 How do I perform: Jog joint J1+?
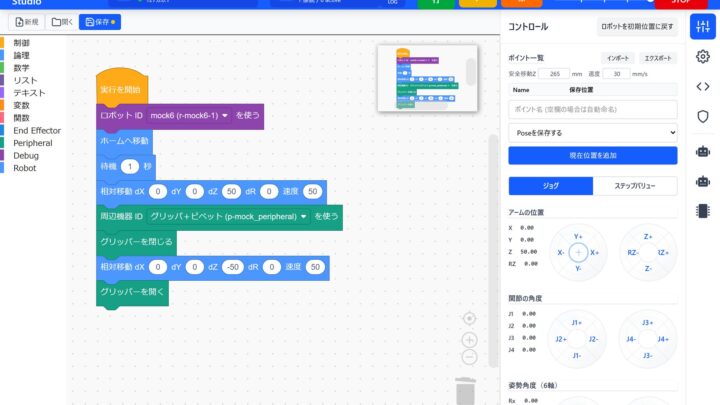click(x=577, y=323)
